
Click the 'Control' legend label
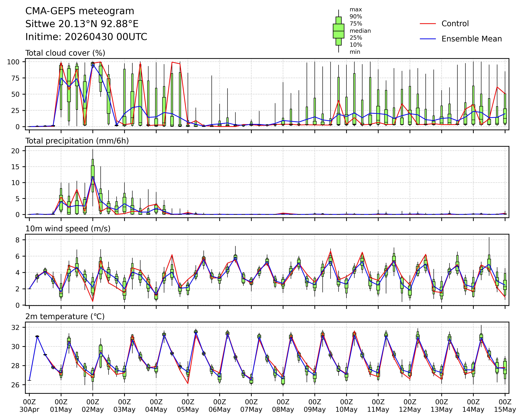tap(455, 24)
